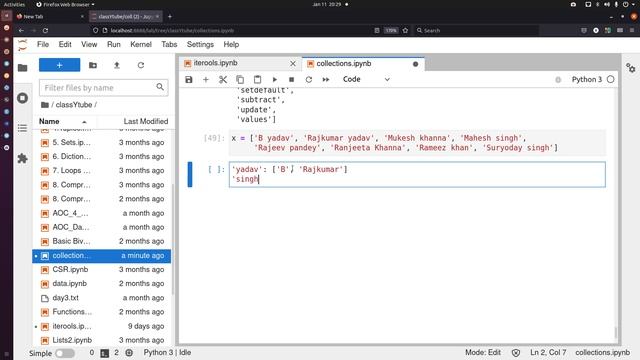Open the file browser sidebar folder icon
This screenshot has height=360, width=640.
click(22, 68)
